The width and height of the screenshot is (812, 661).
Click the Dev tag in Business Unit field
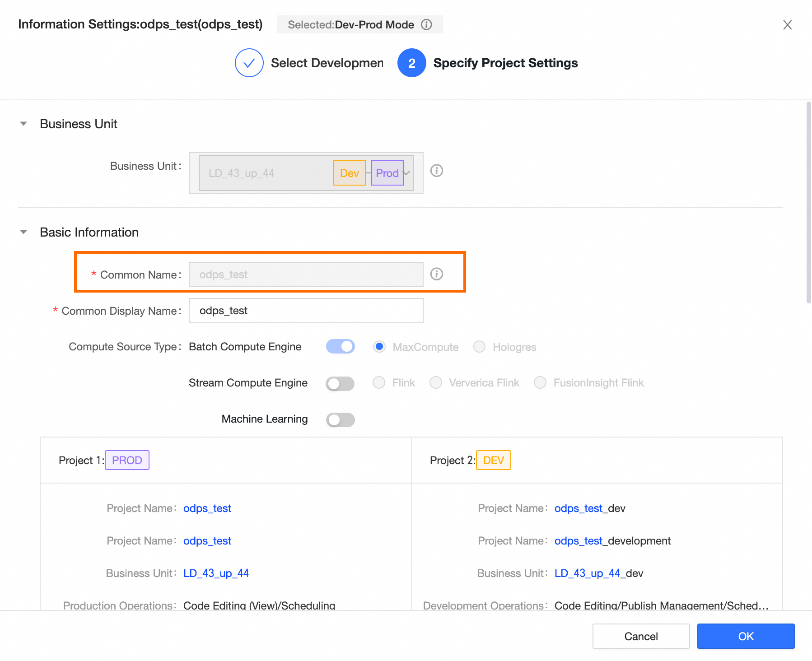tap(349, 173)
